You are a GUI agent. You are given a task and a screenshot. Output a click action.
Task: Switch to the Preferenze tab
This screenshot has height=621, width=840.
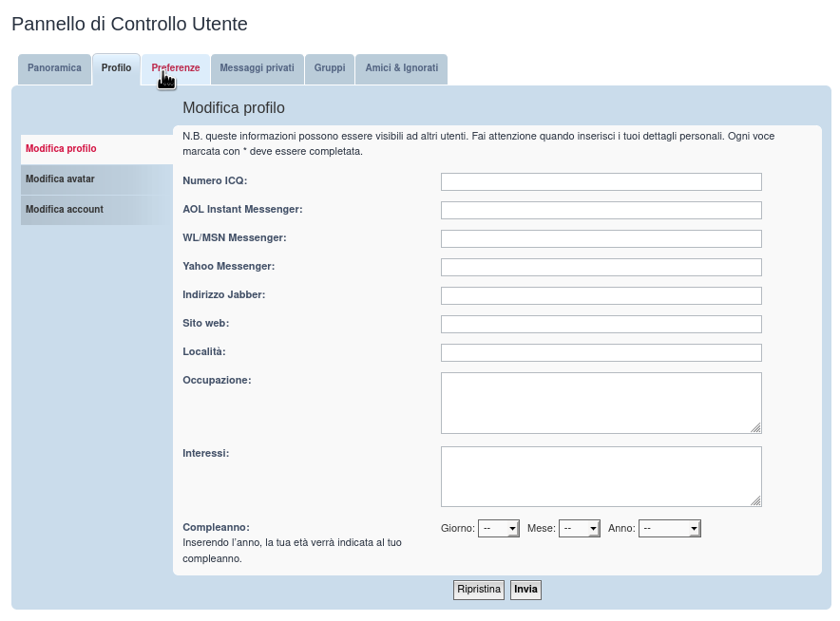176,68
